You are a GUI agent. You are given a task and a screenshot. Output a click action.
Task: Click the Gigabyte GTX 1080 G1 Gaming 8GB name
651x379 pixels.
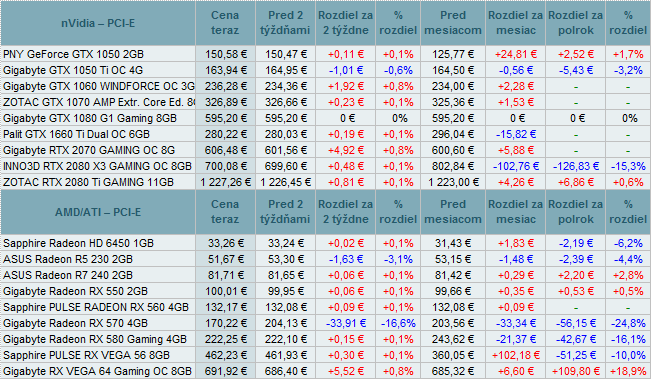pos(90,118)
